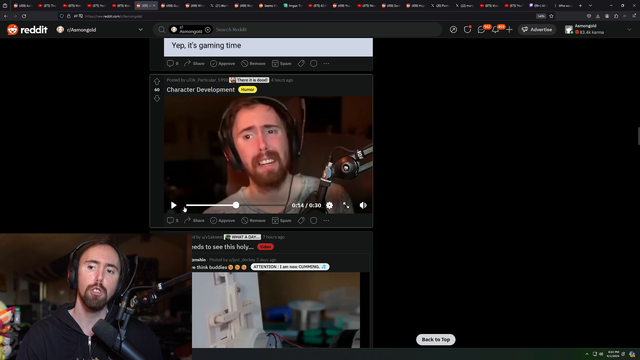This screenshot has width=640, height=360.
Task: Open the browser downloads icon
Action: point(598,16)
